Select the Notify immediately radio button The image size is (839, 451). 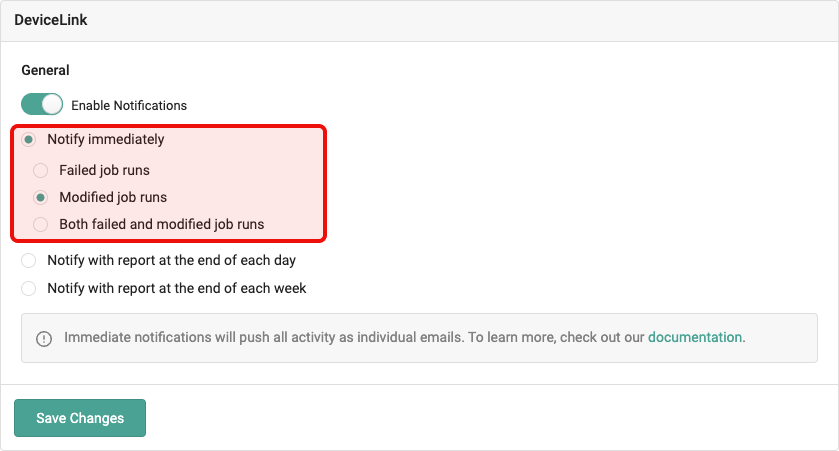coord(29,140)
